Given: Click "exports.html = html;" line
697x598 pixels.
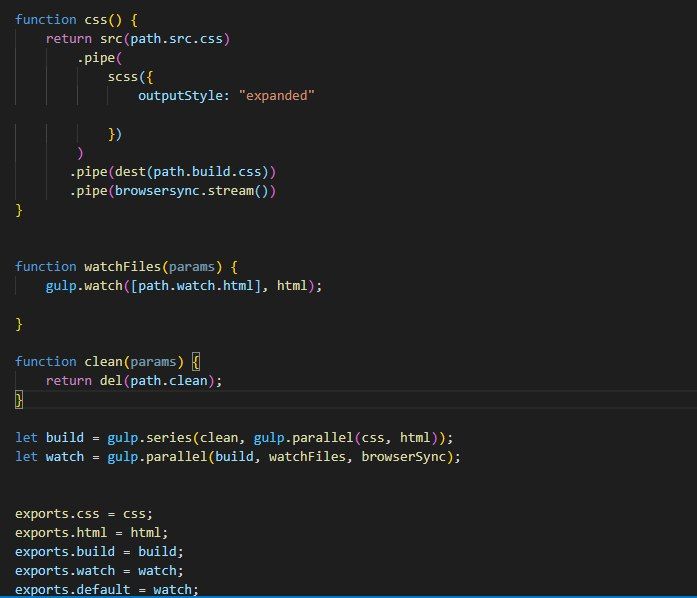Looking at the screenshot, I should (x=92, y=533).
